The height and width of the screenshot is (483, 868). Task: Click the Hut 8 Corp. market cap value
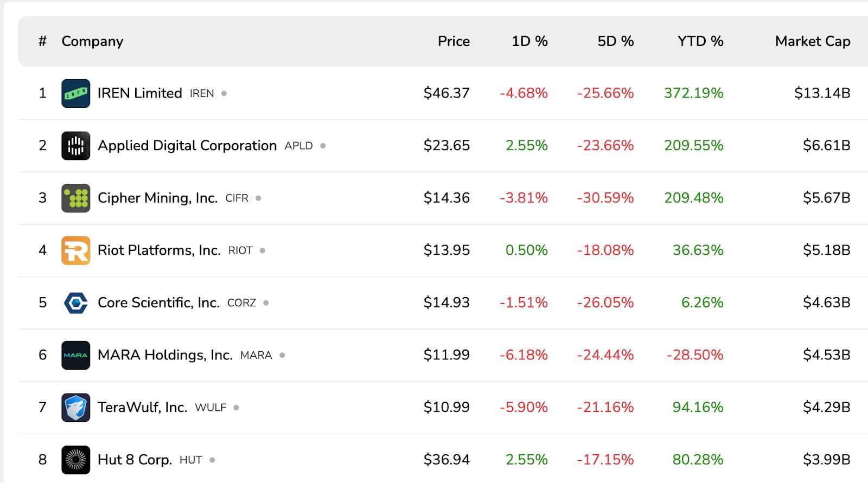tap(826, 460)
